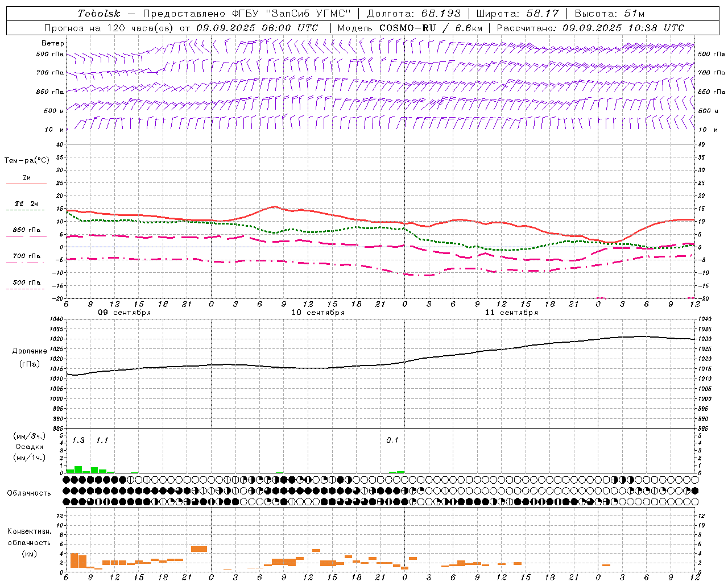Screen dimensions: 728x582
Task: Click the "Тем-ра(°C)" temperature axis title
Action: [x=27, y=161]
